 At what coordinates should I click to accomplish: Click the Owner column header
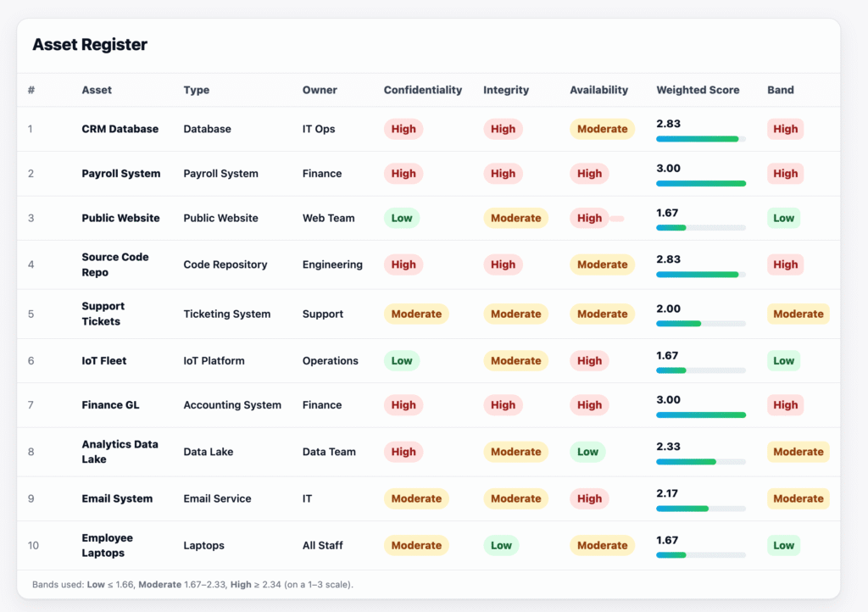coord(320,90)
